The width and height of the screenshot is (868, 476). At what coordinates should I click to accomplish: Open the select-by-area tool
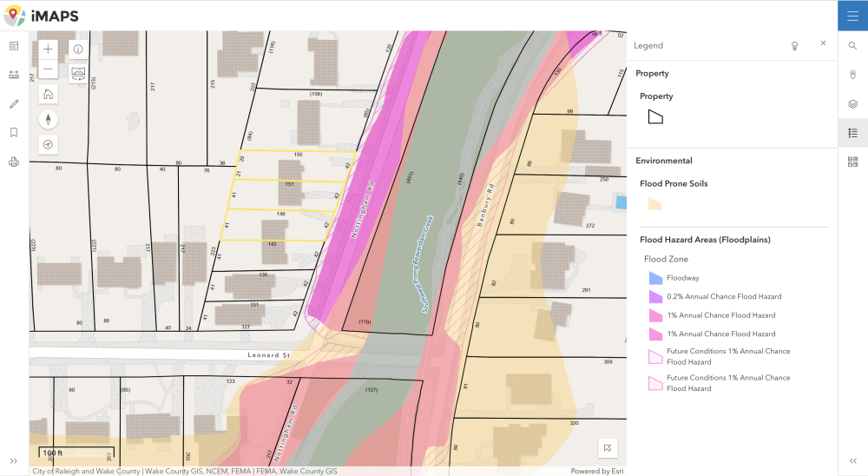coord(14,46)
